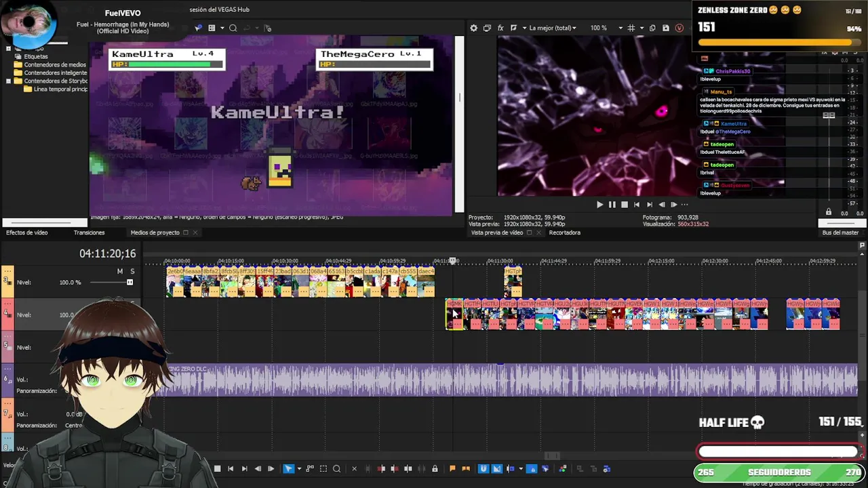Play the video preview

tap(599, 204)
